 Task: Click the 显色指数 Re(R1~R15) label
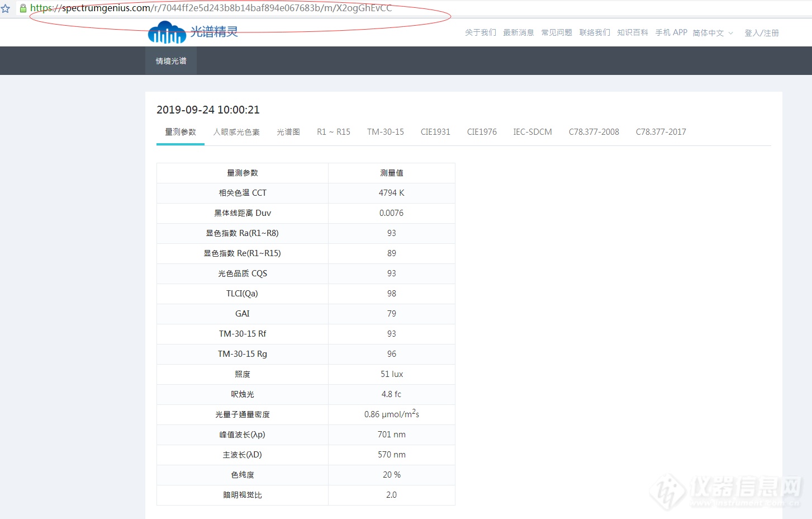[x=243, y=253]
